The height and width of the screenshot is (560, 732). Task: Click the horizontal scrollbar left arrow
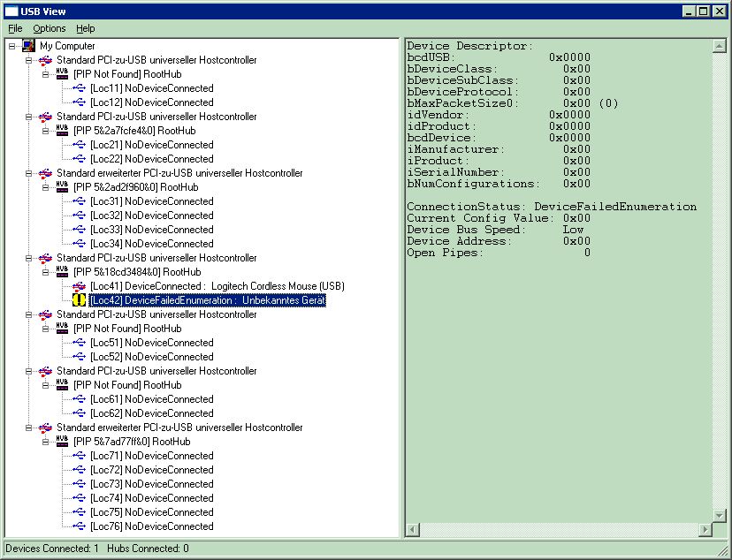[x=413, y=530]
